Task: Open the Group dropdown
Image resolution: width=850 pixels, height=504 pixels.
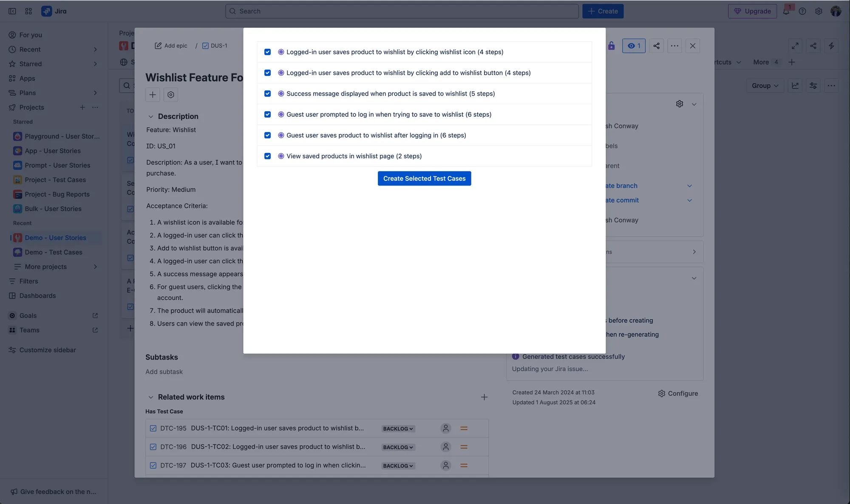Action: point(765,85)
